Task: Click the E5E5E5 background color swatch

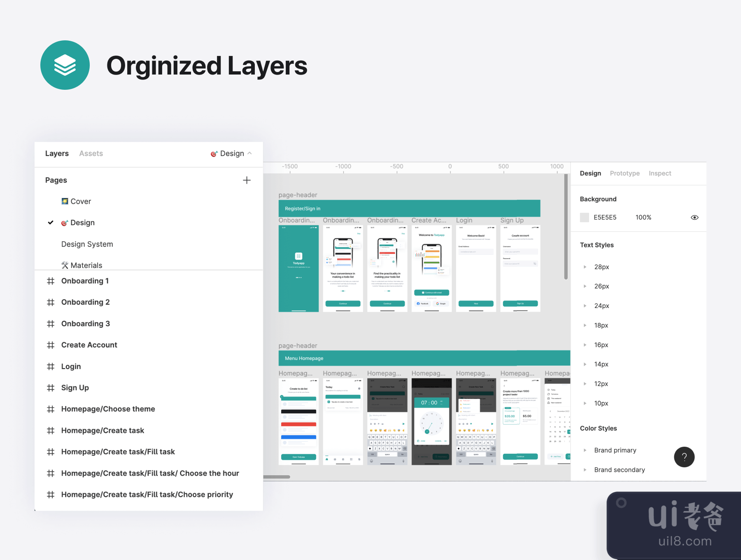Action: (585, 217)
